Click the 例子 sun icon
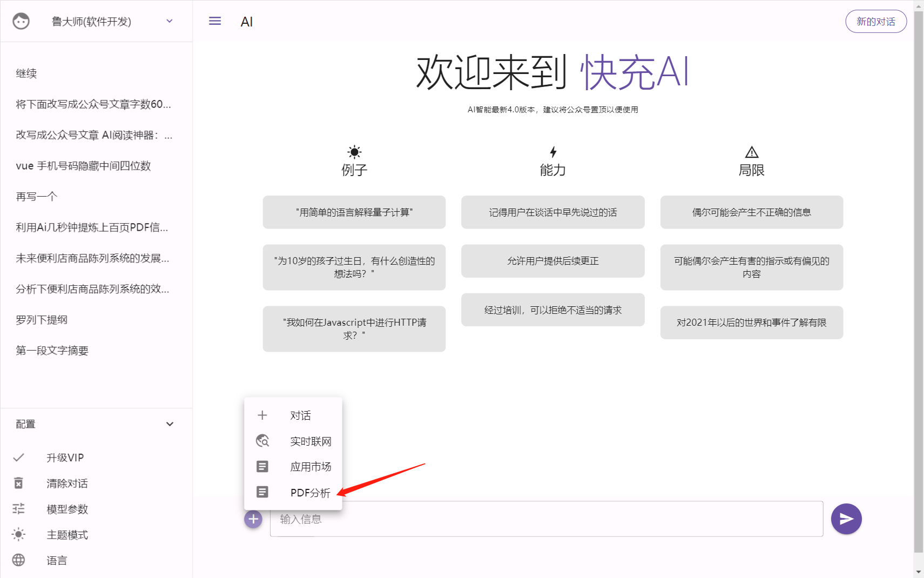924x578 pixels. click(x=354, y=152)
